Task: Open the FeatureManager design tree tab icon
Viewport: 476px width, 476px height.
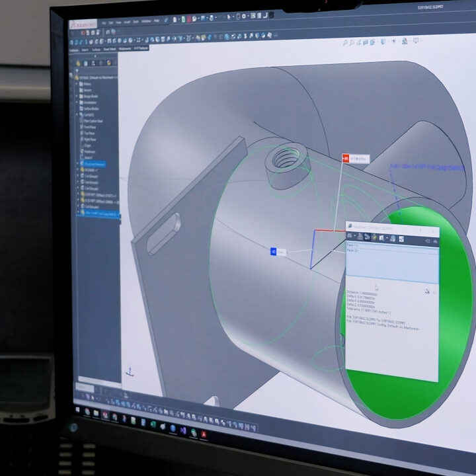Action: 78,63
